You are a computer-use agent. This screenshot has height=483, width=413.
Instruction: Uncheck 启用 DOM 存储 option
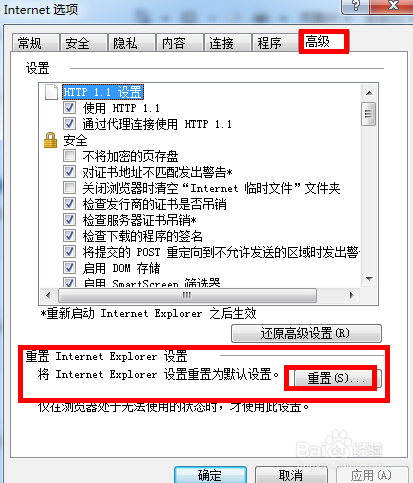coord(69,268)
